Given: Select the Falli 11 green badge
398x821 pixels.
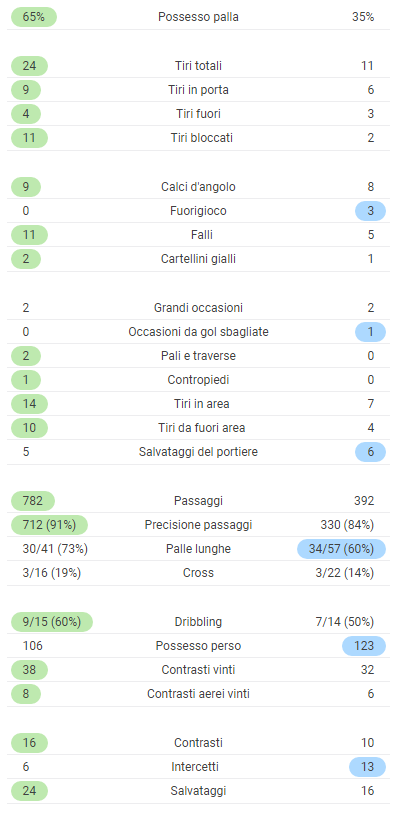Looking at the screenshot, I should click(29, 235).
